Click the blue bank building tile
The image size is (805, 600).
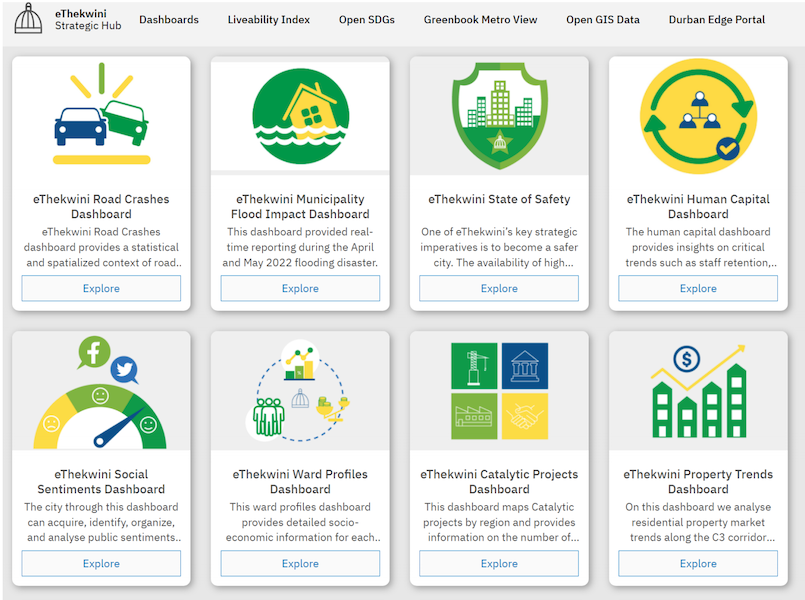[525, 365]
